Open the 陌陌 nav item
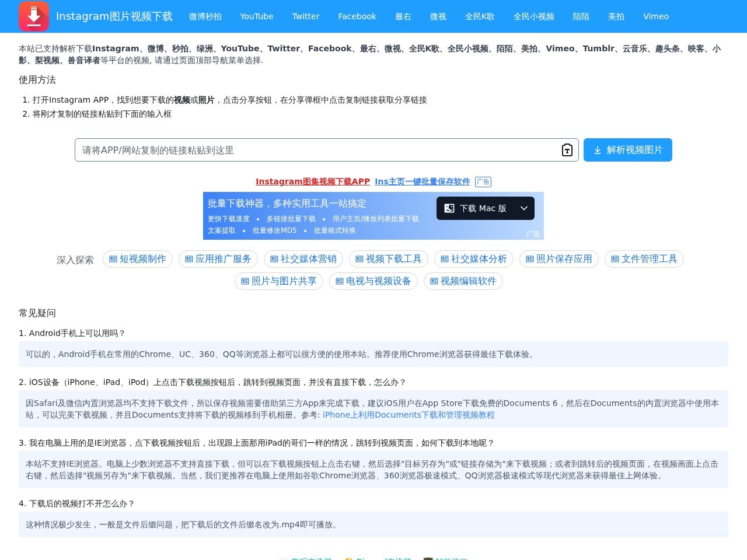Screen dimensions: 747x560 [x=581, y=16]
